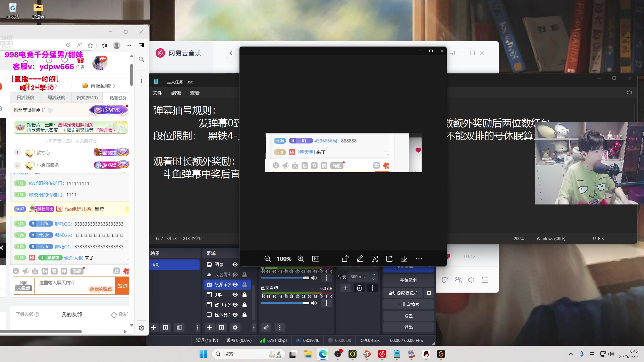Add a new scene in OBS
The image size is (644, 362).
pos(154,327)
